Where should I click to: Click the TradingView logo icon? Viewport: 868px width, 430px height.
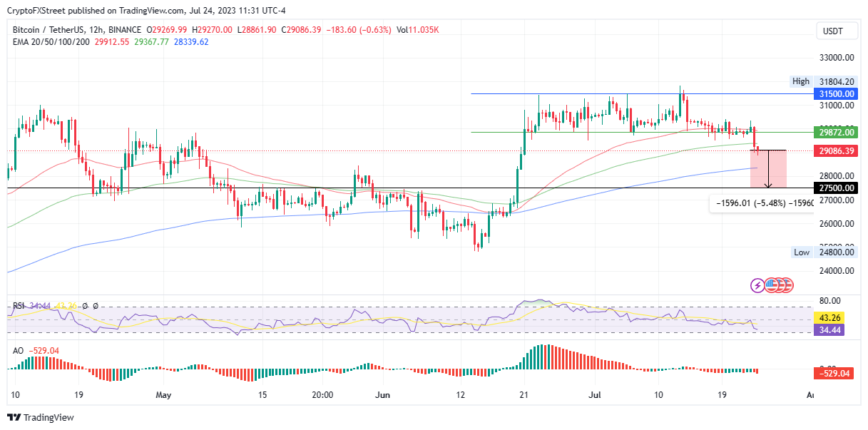tap(14, 417)
